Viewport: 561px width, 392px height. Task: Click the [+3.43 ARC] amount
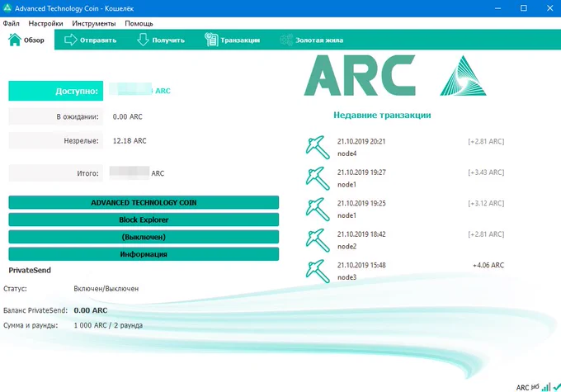(486, 172)
